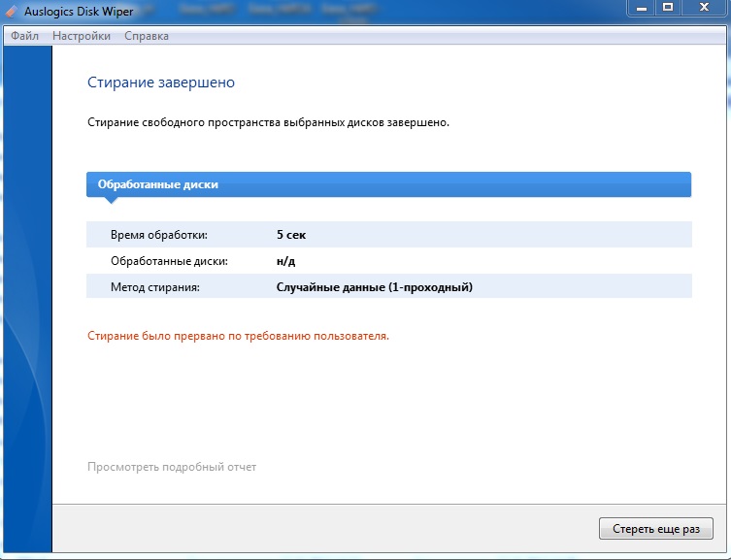
Task: Click the free space wipe completed description
Action: tap(268, 123)
